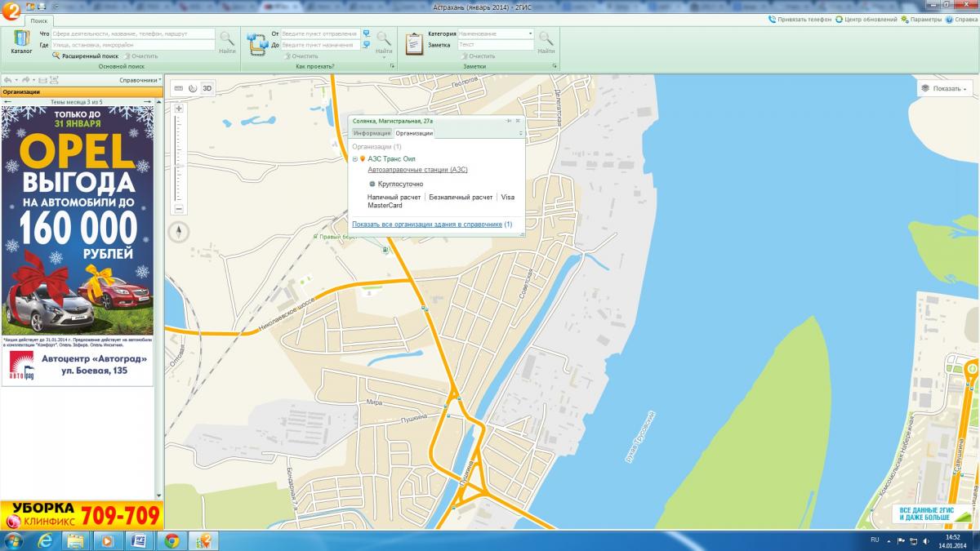The image size is (980, 551).
Task: Click in the От departure field
Action: pos(320,33)
